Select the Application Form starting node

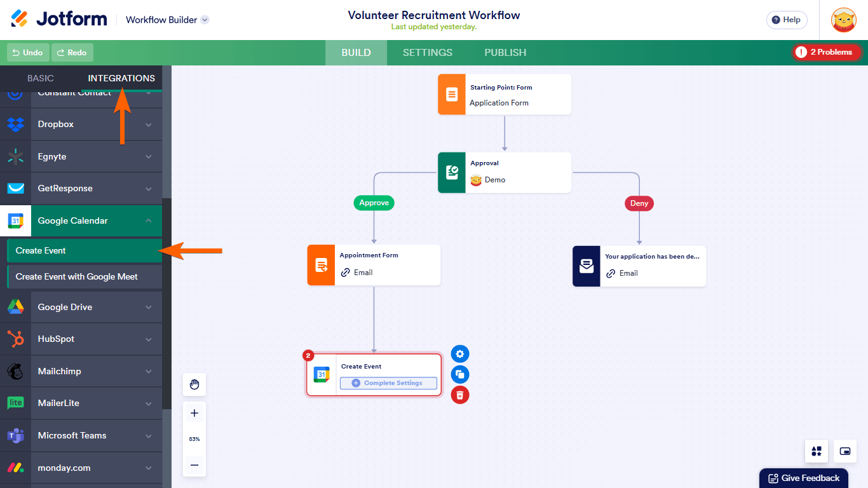505,95
